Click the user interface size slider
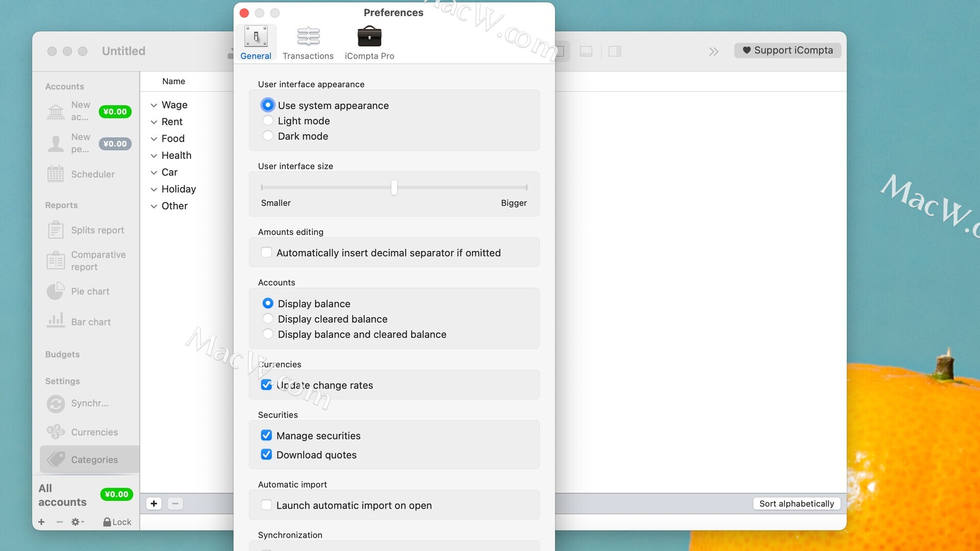 (394, 188)
